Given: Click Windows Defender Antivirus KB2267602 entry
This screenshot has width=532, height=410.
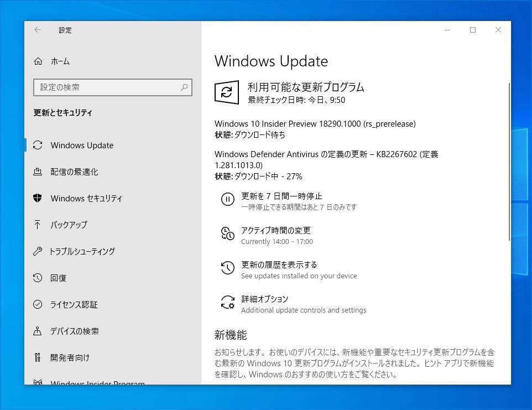Looking at the screenshot, I should click(x=326, y=159).
